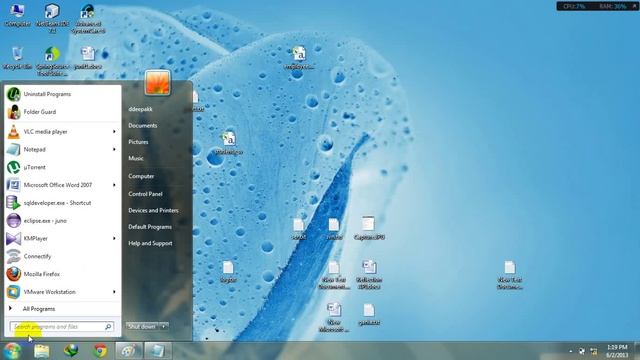Screen dimensions: 640x360
Task: Open Devices and Printers
Action: 153,211
